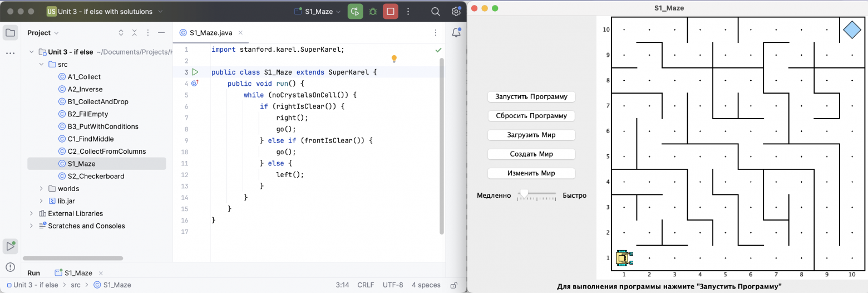Click the Project panel horizontal scrollbar

point(72,258)
